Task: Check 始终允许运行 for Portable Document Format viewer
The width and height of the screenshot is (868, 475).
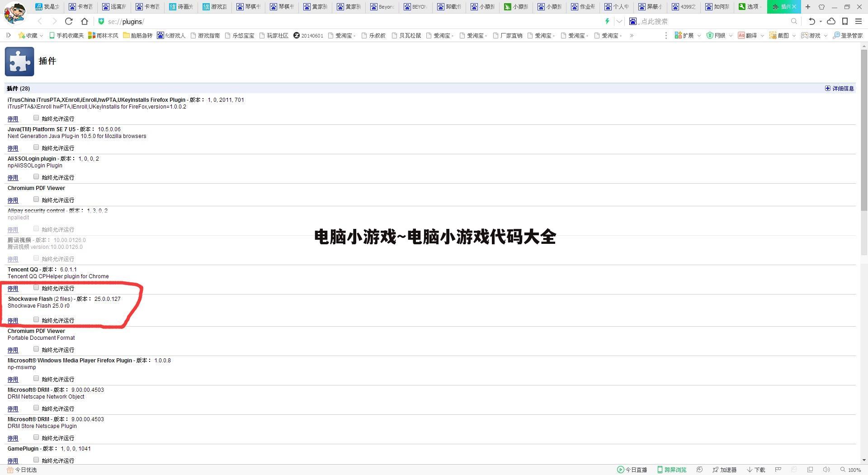Action: coord(36,349)
